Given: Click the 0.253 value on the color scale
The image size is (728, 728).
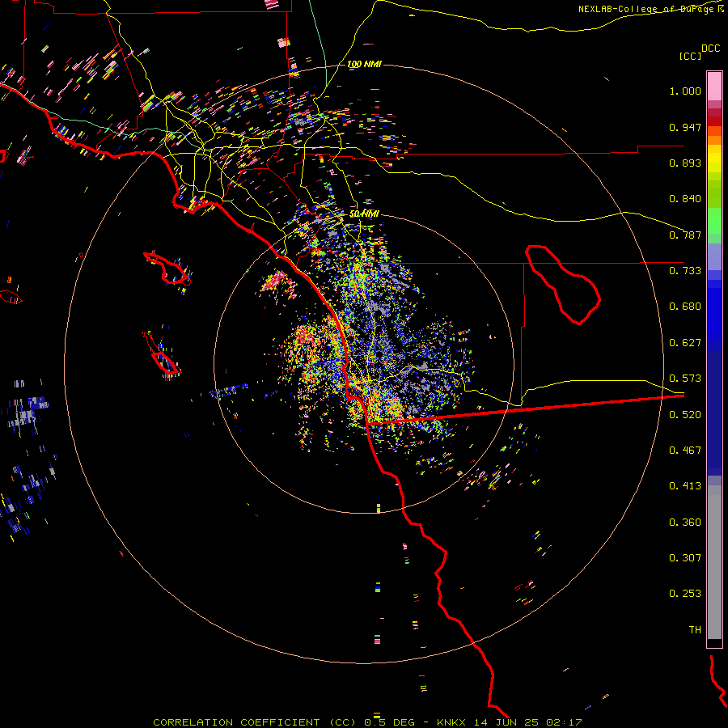Looking at the screenshot, I should click(x=685, y=594).
